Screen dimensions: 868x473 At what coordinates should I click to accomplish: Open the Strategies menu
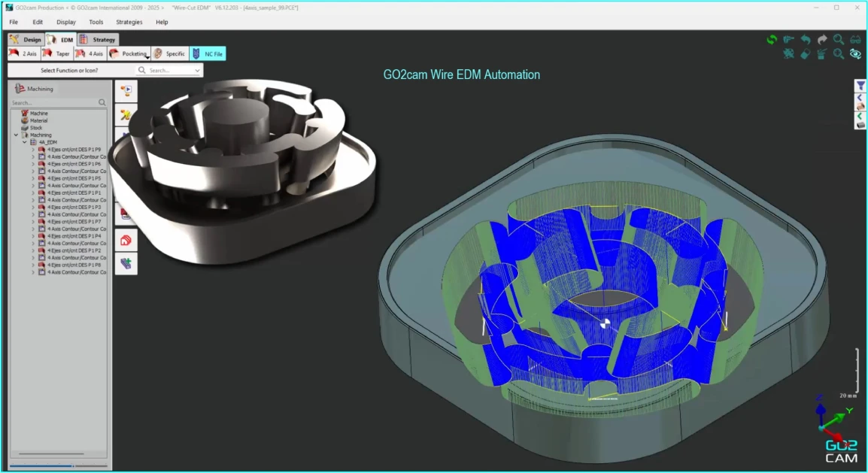click(129, 22)
